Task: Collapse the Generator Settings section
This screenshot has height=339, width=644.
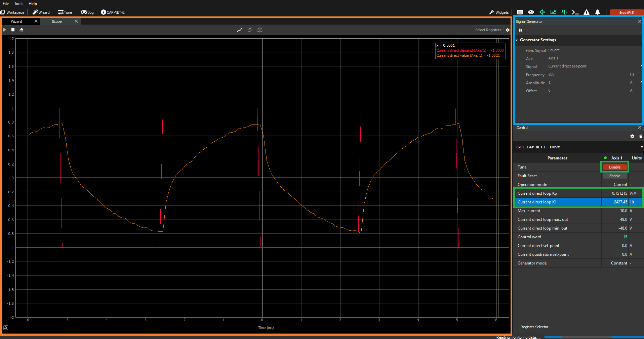Action: (x=517, y=40)
